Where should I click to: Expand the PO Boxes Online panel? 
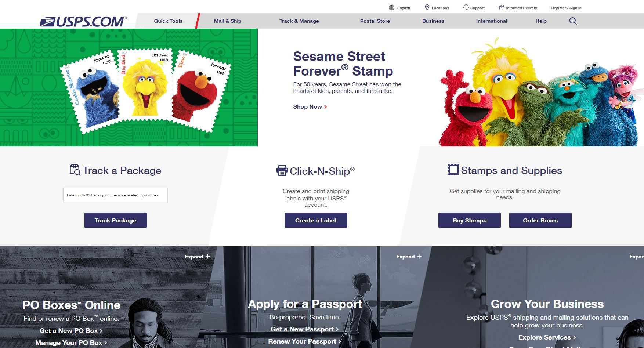(197, 257)
